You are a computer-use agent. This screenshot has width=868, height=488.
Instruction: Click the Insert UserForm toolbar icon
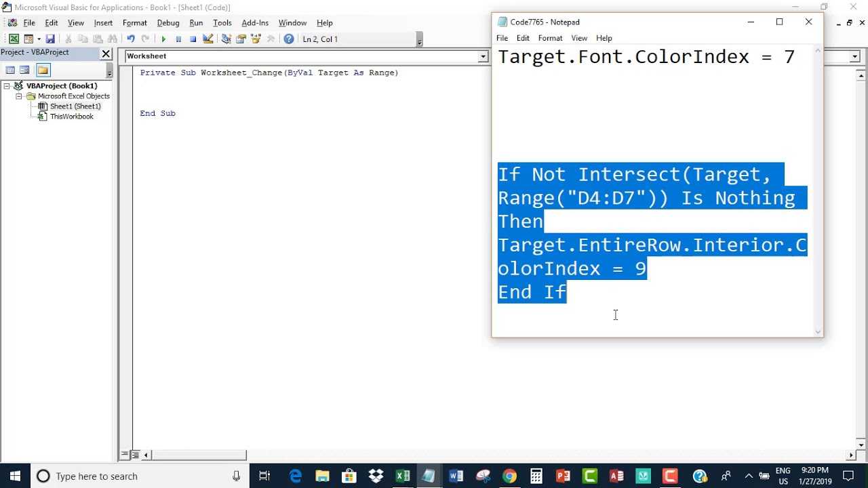(28, 39)
